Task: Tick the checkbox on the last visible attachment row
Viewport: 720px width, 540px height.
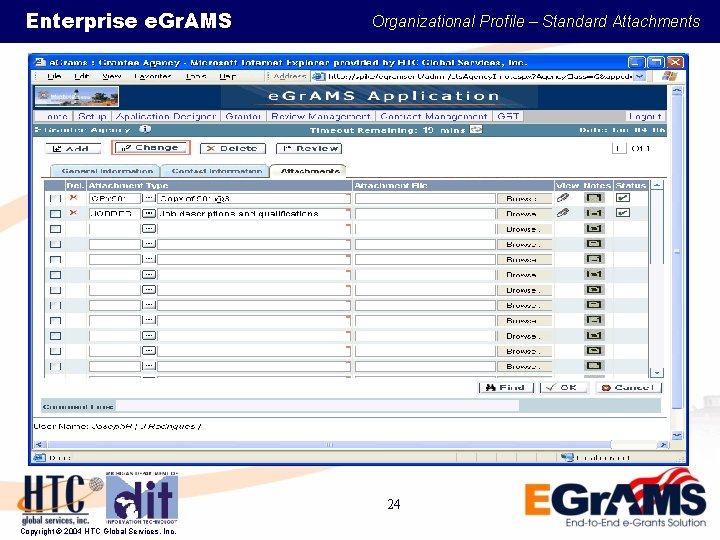Action: (x=55, y=366)
